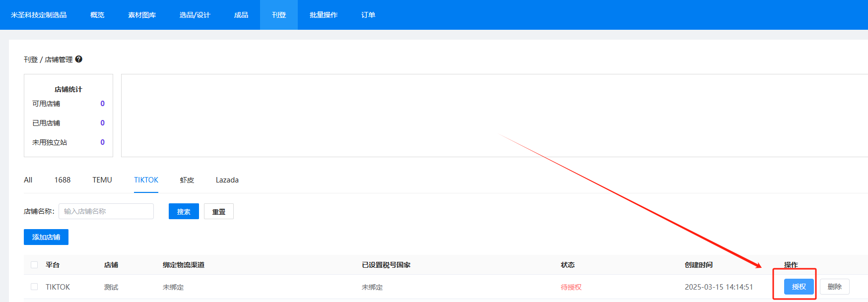This screenshot has height=302, width=868.
Task: Select the TEMU tab
Action: click(x=102, y=180)
